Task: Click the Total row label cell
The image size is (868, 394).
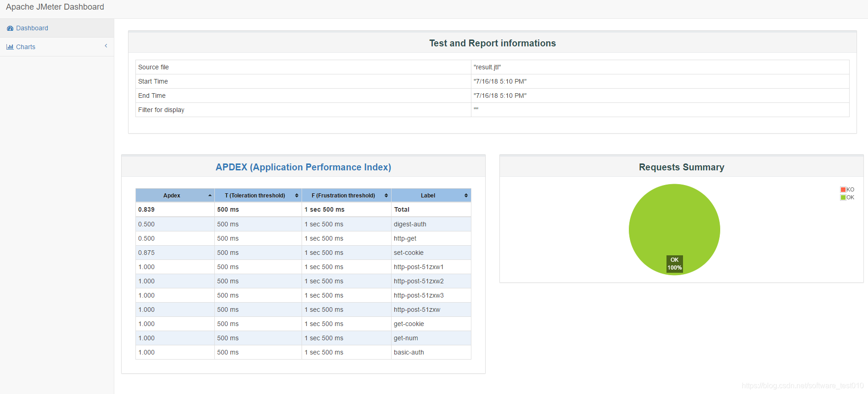Action: [x=431, y=209]
